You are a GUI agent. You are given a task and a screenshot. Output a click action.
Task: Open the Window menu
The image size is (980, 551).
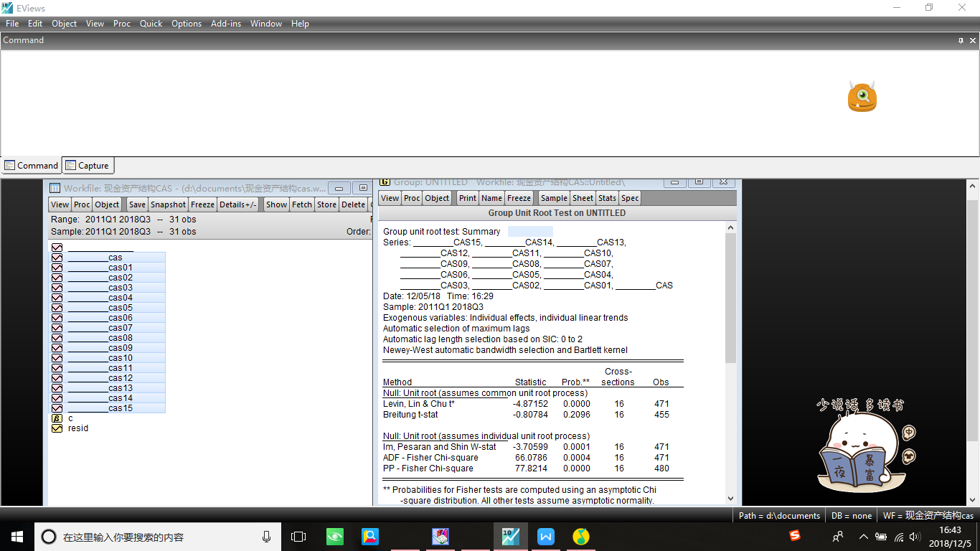click(266, 24)
